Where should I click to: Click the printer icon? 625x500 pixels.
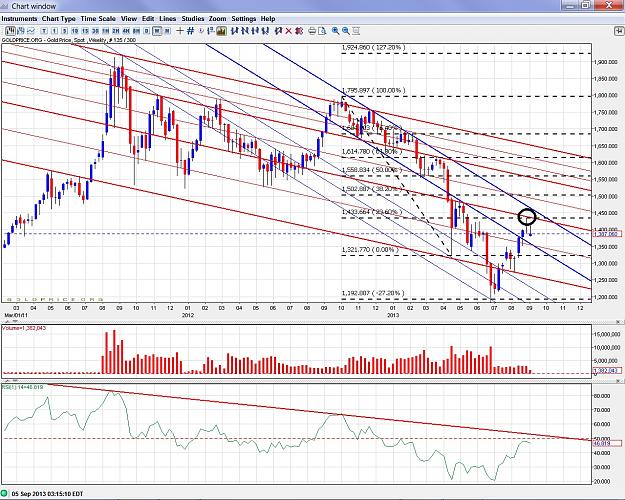(x=312, y=31)
